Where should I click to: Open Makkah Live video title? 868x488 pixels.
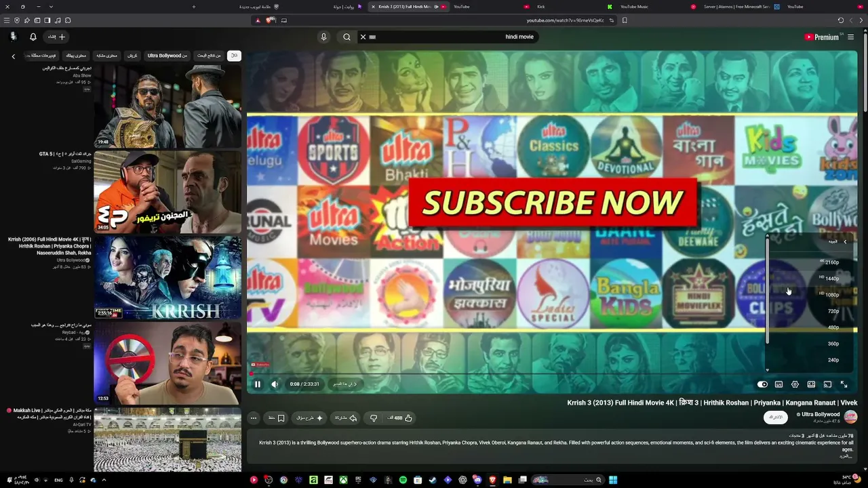49,414
